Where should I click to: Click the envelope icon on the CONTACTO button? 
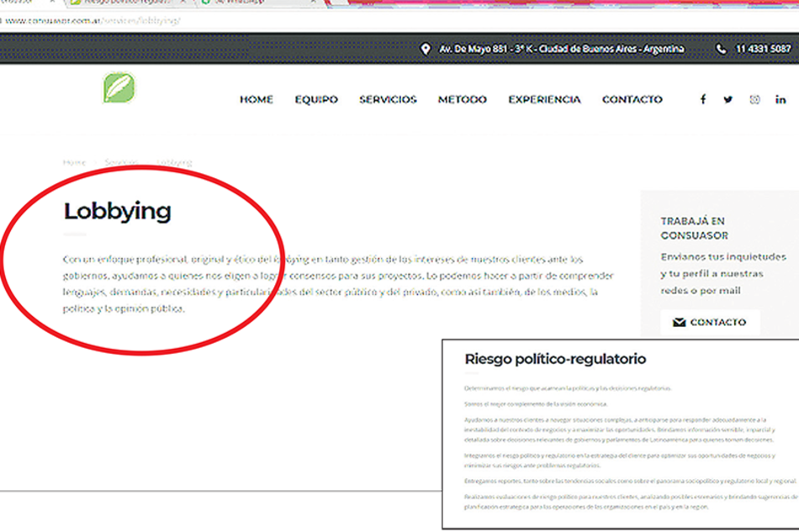click(680, 321)
